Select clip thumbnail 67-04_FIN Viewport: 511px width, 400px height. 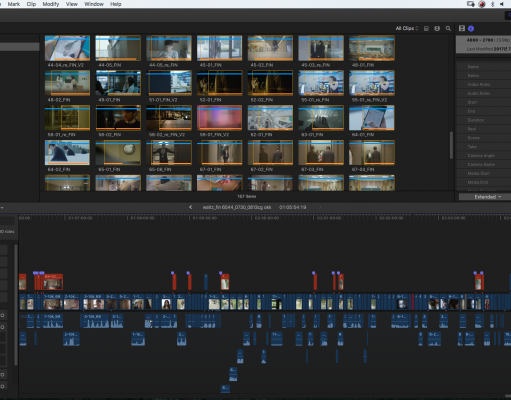372,153
